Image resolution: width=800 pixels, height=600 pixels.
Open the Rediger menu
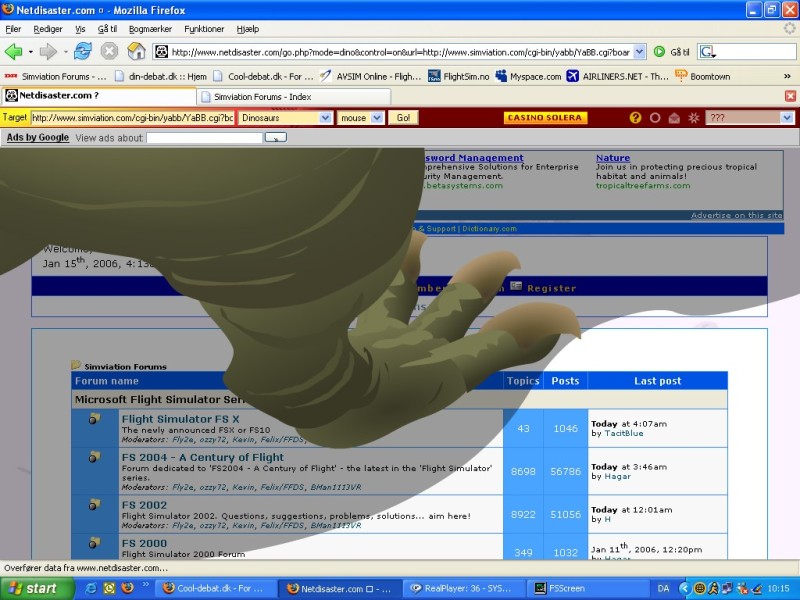pos(48,29)
